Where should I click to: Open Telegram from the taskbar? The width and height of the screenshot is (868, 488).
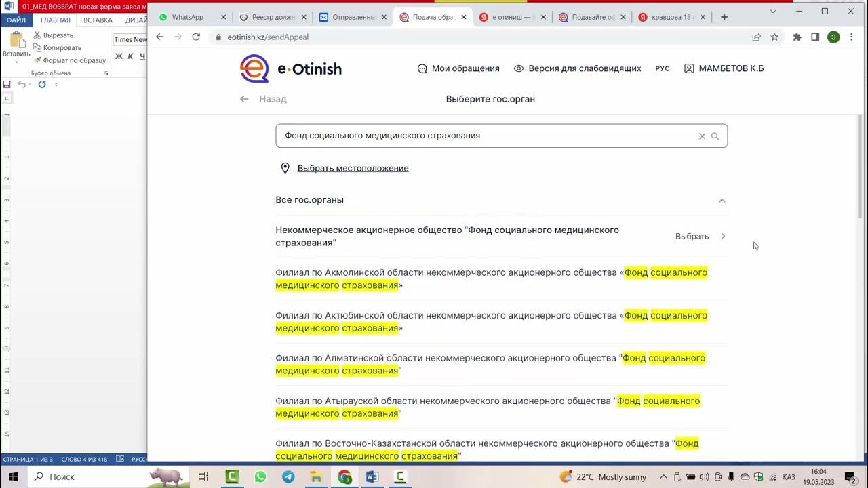[288, 476]
